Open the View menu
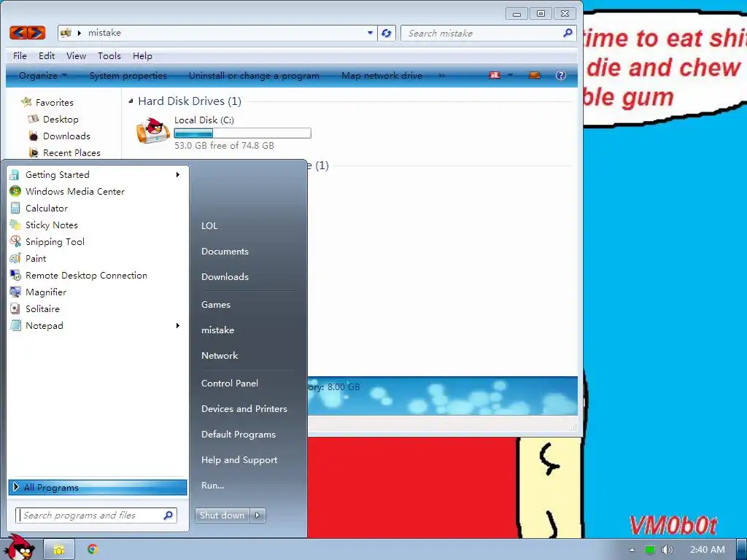Screen dimensions: 747x560 (x=76, y=55)
